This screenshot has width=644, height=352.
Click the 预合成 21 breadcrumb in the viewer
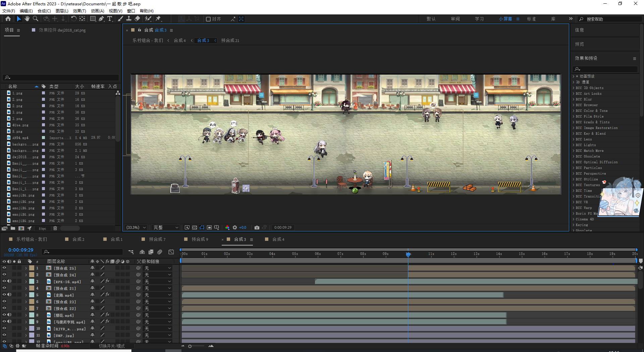tap(230, 41)
